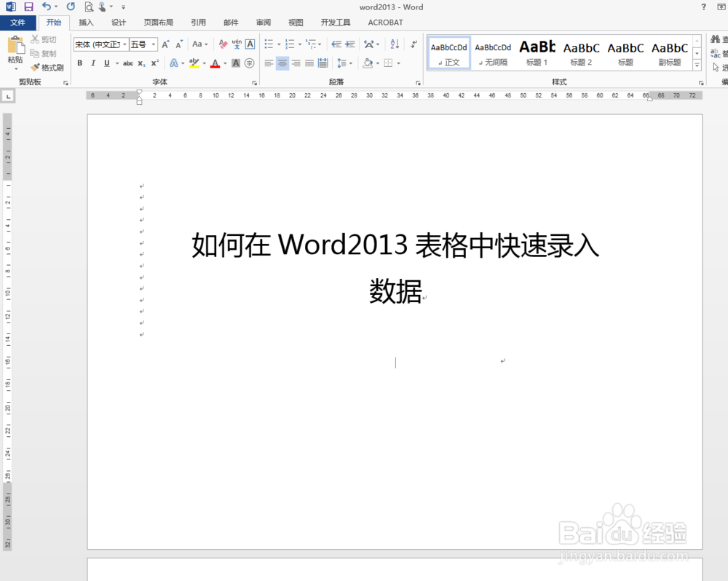Apply the 标题 1 style
This screenshot has height=581, width=728.
(537, 53)
